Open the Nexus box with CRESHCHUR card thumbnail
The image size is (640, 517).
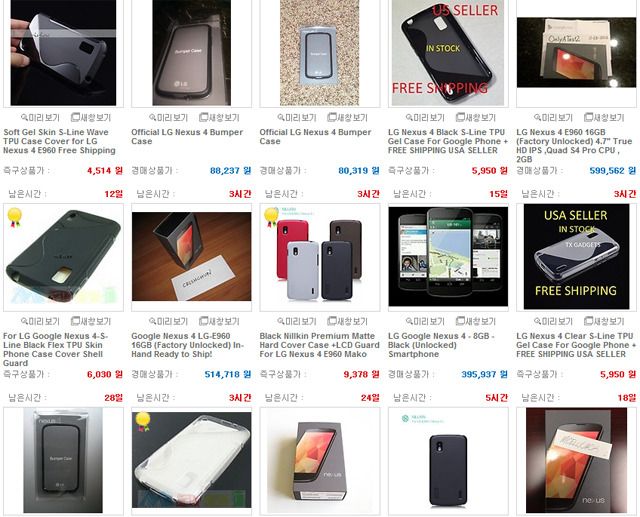coord(191,256)
